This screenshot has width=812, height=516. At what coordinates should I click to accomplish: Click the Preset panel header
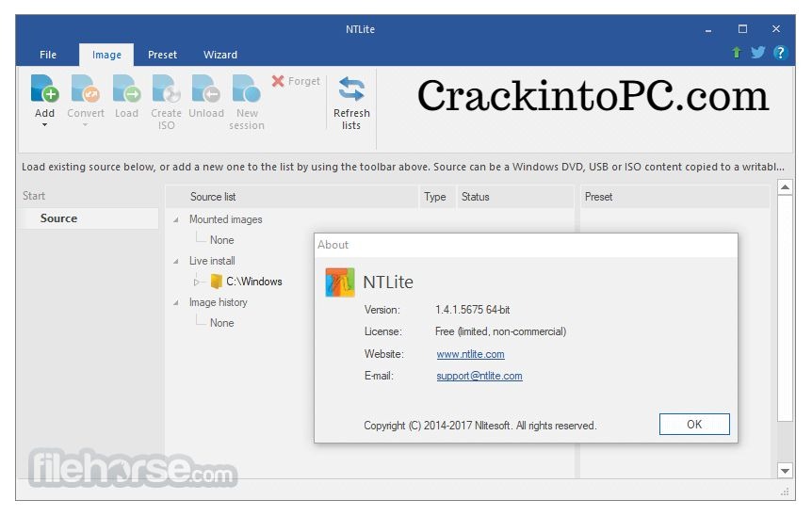[675, 197]
